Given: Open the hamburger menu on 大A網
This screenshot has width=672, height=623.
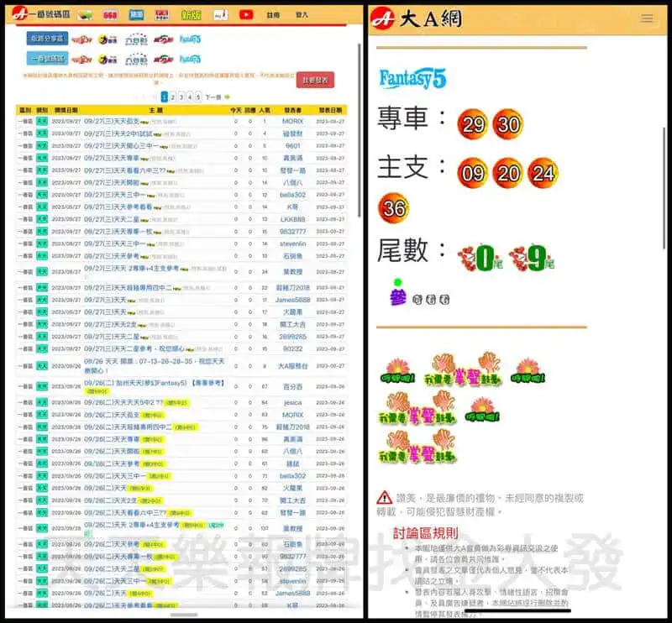Looking at the screenshot, I should click(646, 18).
